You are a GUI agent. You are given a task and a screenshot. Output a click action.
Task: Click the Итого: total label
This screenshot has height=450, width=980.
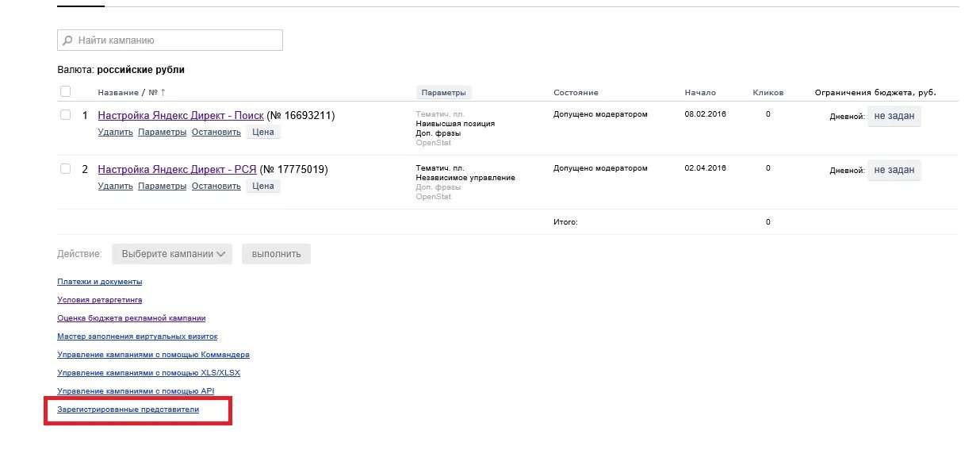click(565, 222)
